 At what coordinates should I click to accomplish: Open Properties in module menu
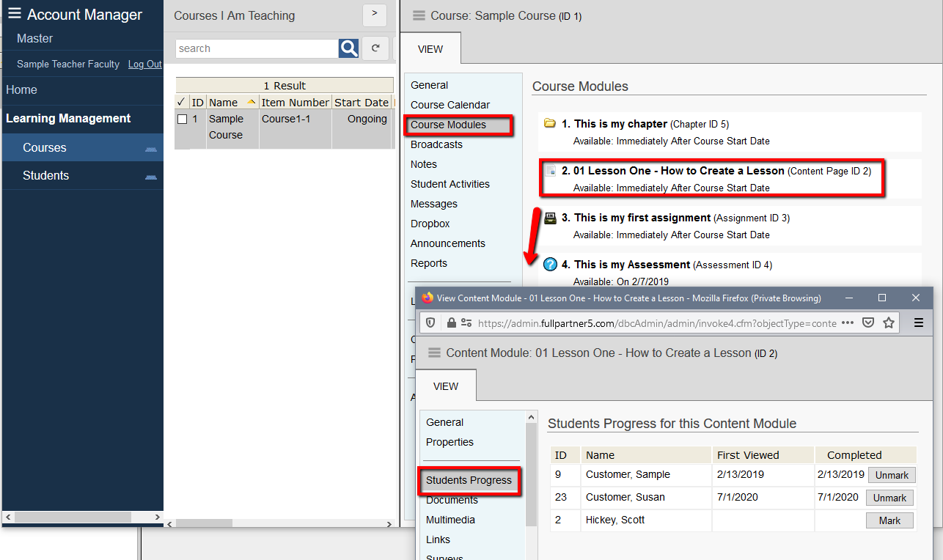click(450, 442)
